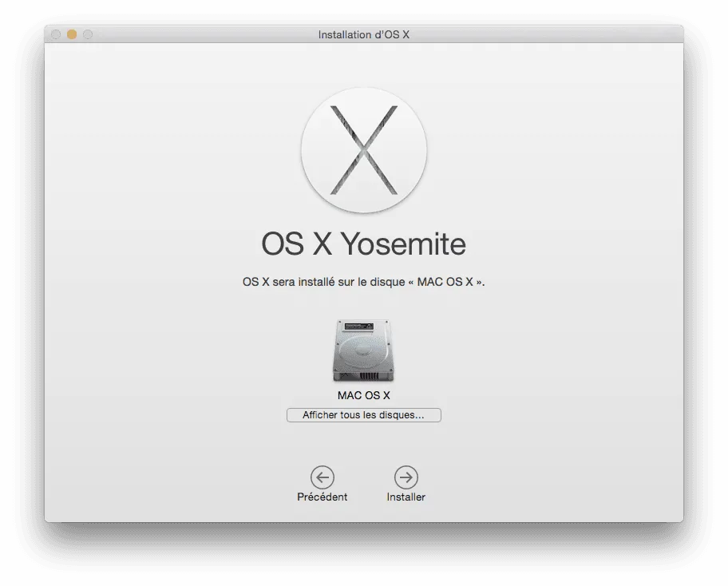
Task: Click the circular X emblem above the title
Action: [x=363, y=150]
